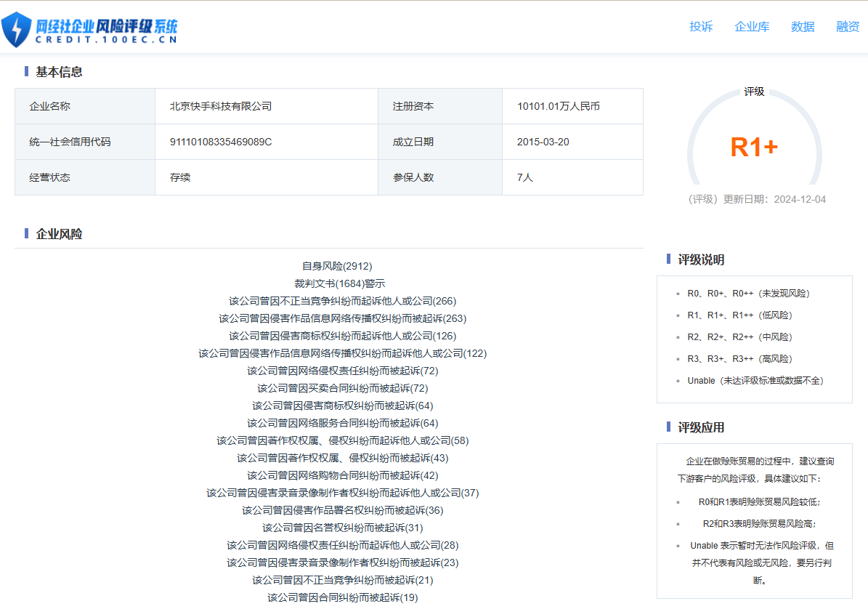Click operating status value 存续

pyautogui.click(x=180, y=177)
